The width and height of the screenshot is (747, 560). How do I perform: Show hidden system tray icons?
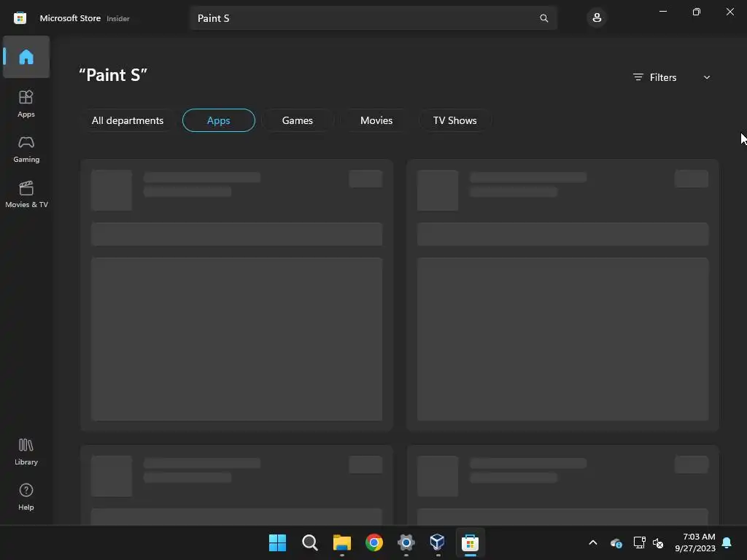point(593,542)
